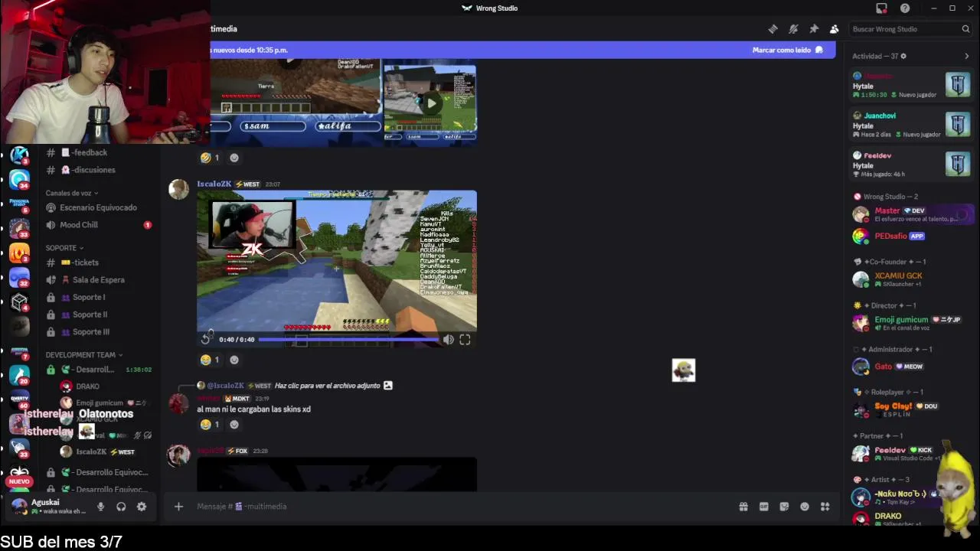The width and height of the screenshot is (980, 551).
Task: Toggle the member list icon
Action: pyautogui.click(x=834, y=29)
